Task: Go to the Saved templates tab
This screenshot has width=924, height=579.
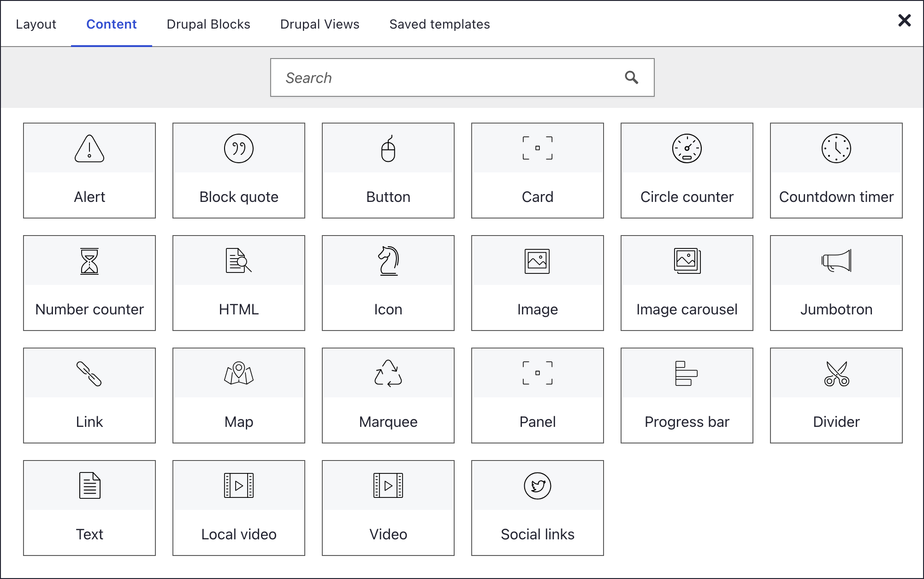Action: point(440,24)
